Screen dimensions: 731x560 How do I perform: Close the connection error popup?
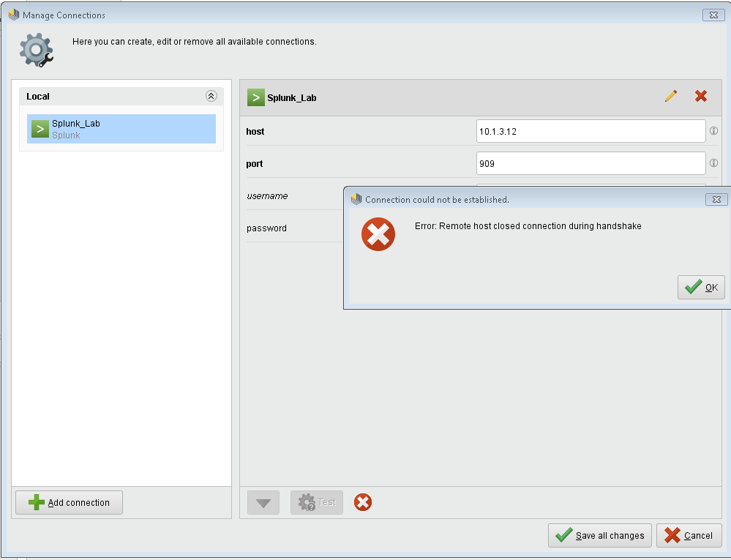(x=716, y=198)
